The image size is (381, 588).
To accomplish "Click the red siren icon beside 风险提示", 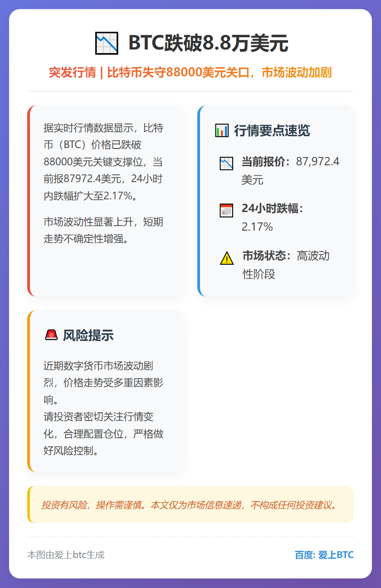I will click(x=51, y=335).
